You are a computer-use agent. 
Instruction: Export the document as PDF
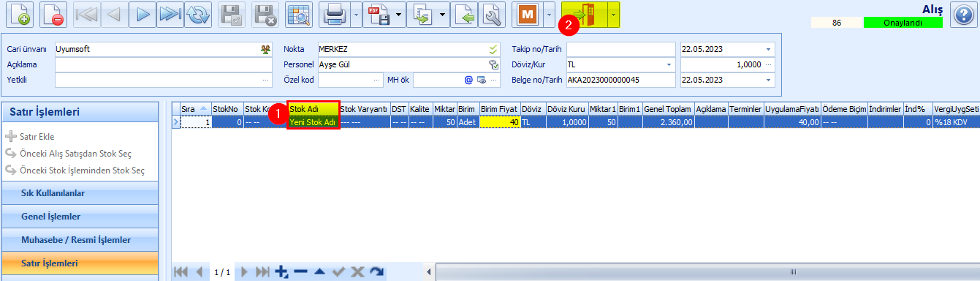pos(379,14)
